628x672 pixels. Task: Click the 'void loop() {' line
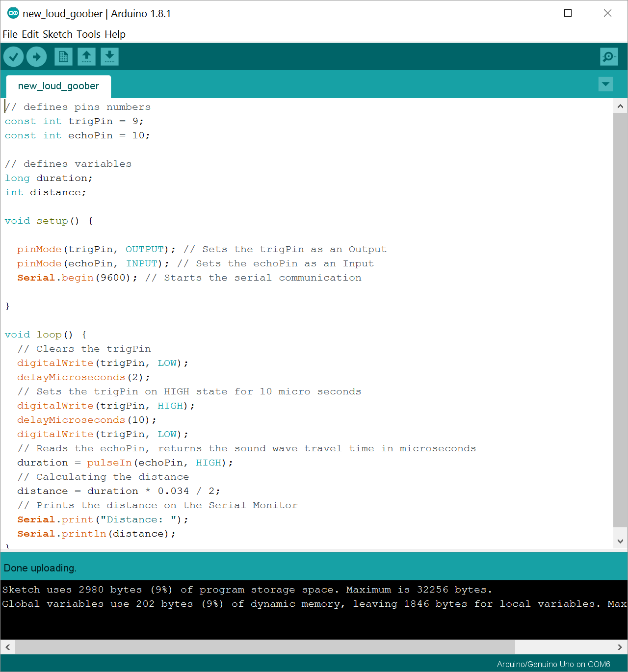click(46, 335)
